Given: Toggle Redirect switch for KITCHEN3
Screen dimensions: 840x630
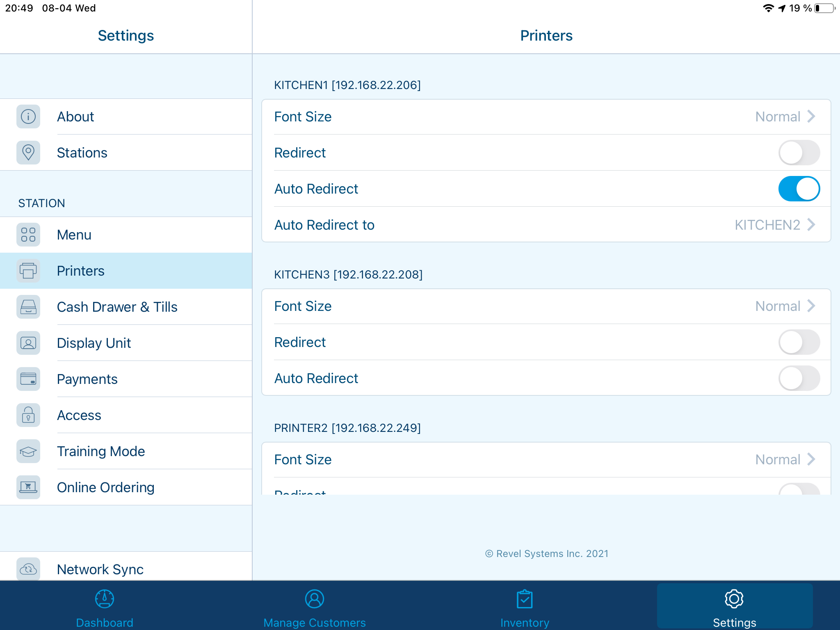Looking at the screenshot, I should pos(799,342).
